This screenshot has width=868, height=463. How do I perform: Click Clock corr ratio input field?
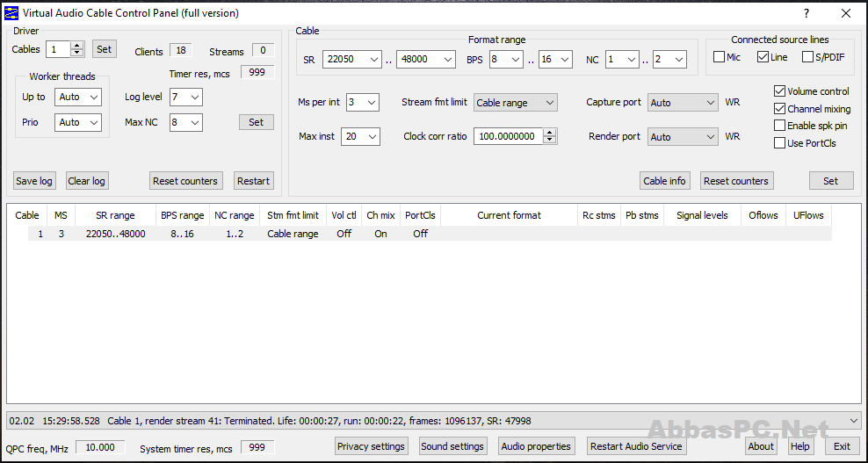(508, 136)
